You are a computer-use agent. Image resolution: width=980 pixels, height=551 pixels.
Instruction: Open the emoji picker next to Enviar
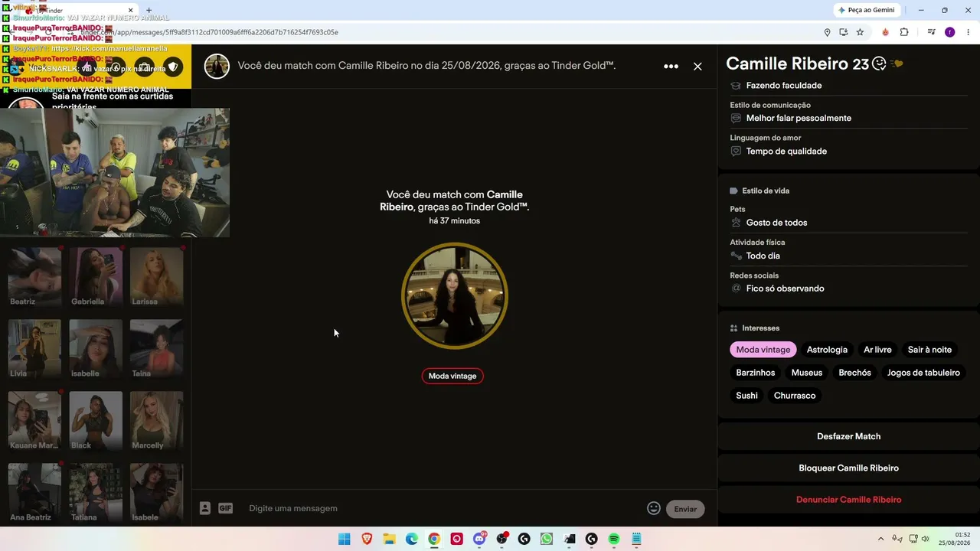click(x=653, y=508)
